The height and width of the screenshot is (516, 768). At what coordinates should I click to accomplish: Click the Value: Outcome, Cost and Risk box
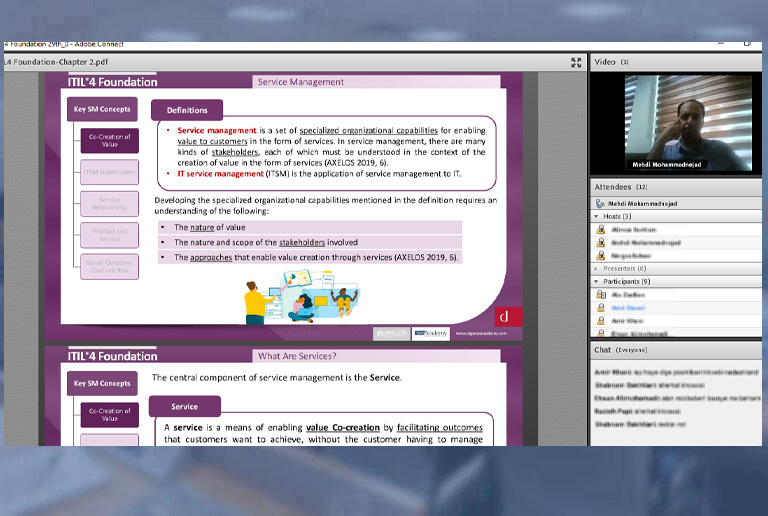pos(110,266)
